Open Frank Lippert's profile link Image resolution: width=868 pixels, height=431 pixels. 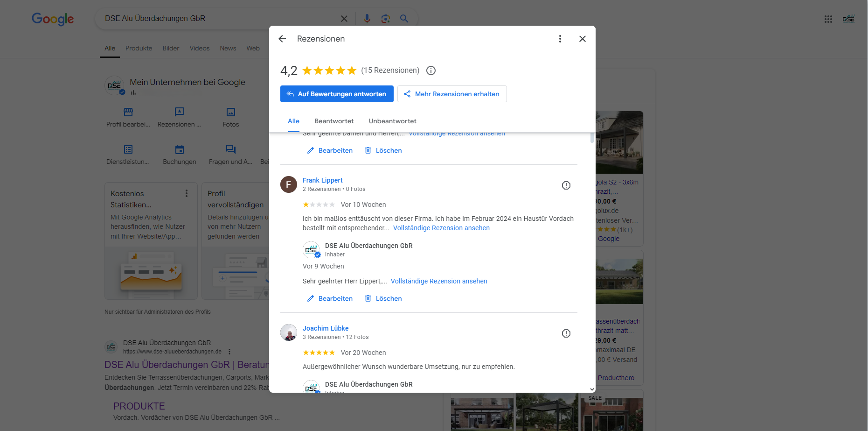(x=322, y=180)
